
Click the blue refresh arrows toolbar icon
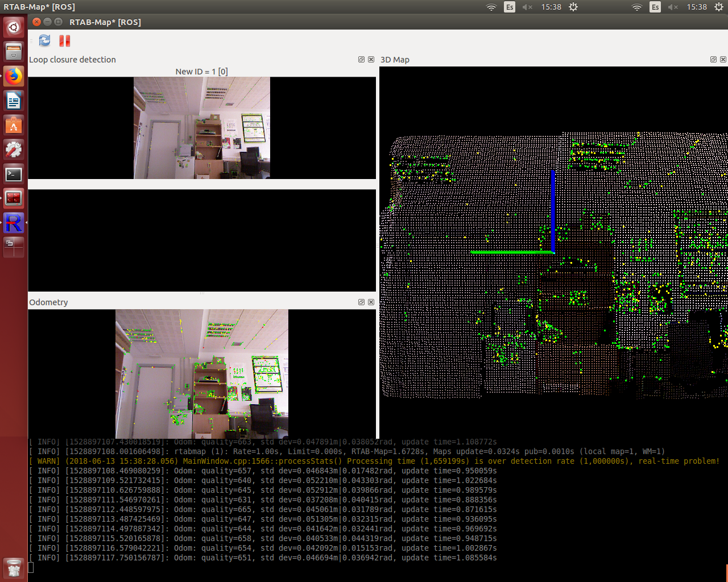pos(44,41)
